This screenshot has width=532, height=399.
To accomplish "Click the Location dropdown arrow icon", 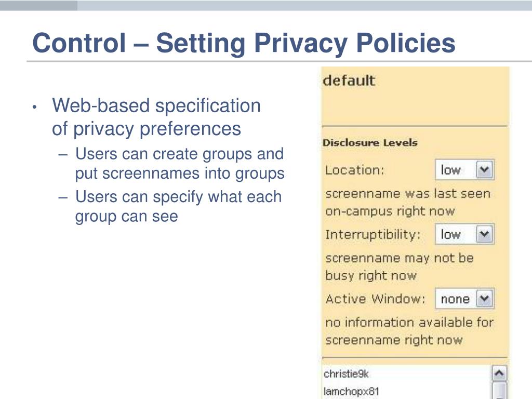I will tap(484, 170).
